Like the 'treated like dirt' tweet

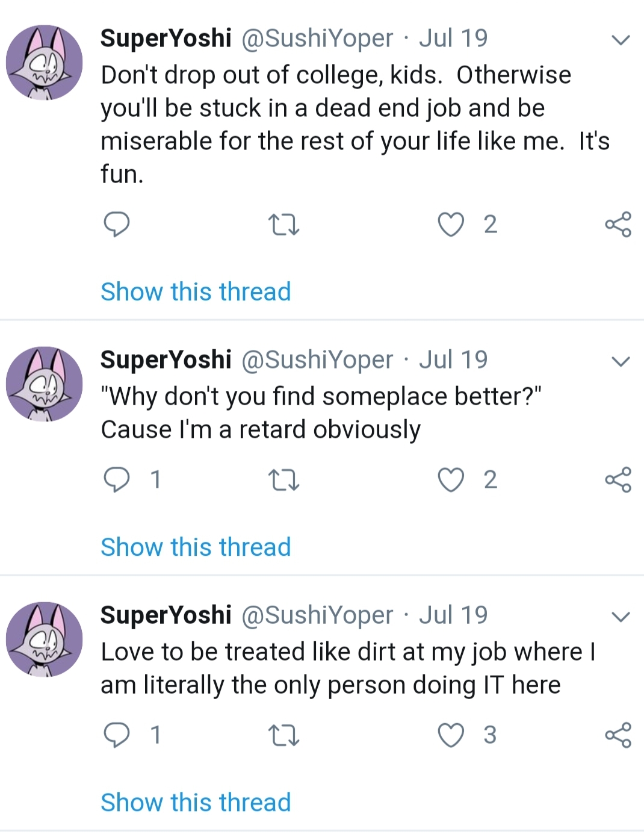[451, 735]
